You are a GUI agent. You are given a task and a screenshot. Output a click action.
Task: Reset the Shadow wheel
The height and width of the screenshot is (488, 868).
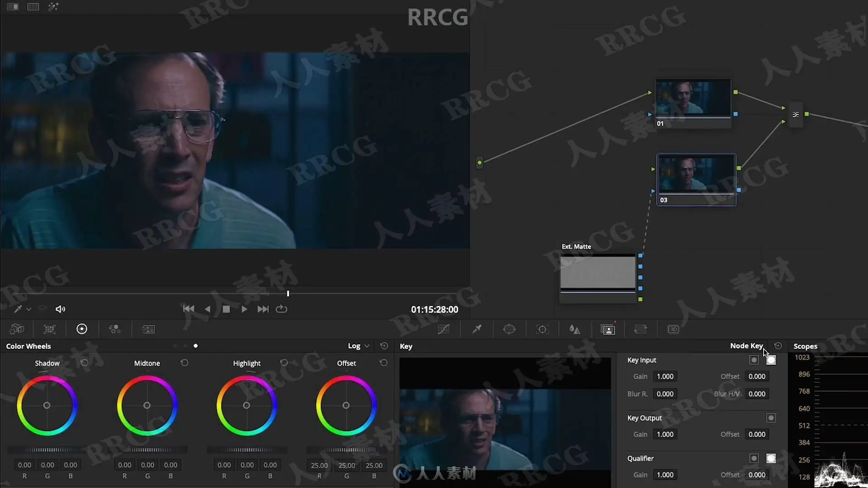coord(84,362)
